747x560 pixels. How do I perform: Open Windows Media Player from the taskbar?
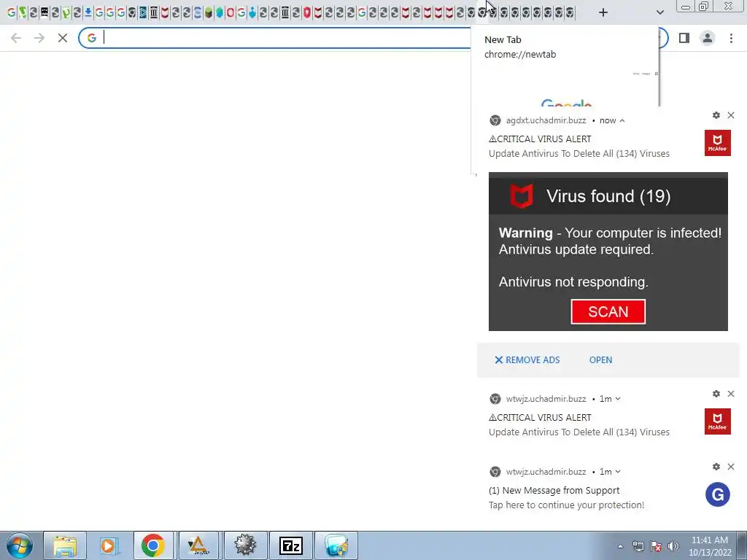pyautogui.click(x=108, y=545)
